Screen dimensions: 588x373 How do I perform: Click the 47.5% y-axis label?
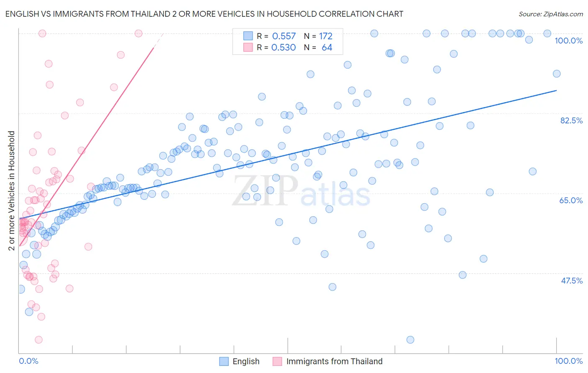point(572,281)
